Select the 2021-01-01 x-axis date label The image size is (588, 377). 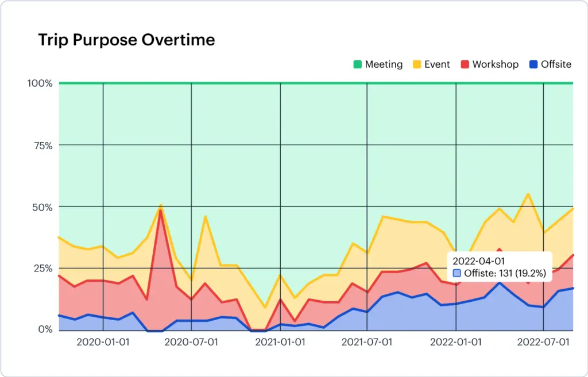coord(280,343)
